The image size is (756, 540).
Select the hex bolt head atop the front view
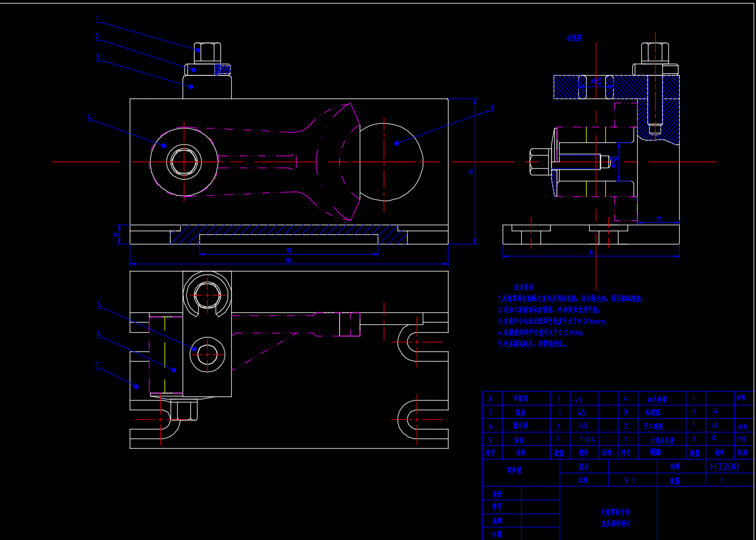(207, 51)
